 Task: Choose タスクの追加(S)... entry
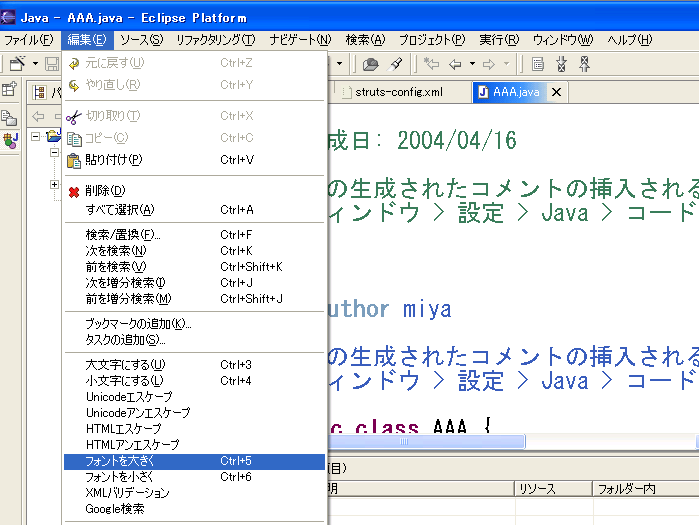click(194, 340)
